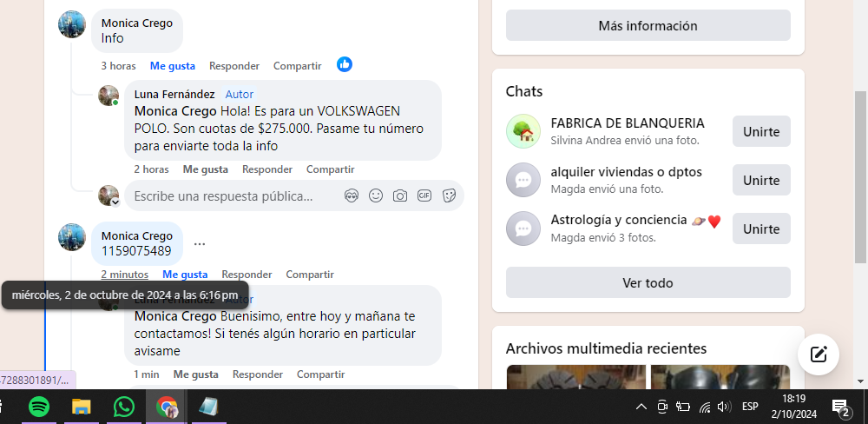
Task: Open the sticker picker in reply box
Action: click(449, 195)
